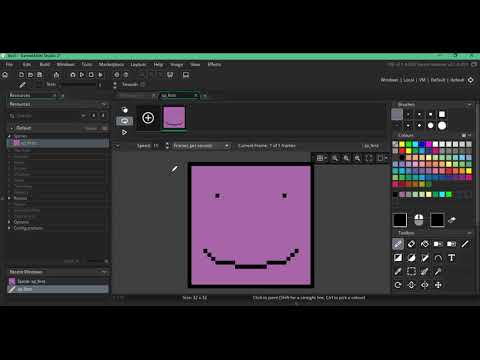
Task: Select the Arc tool in the Toolbox
Action: [438, 258]
